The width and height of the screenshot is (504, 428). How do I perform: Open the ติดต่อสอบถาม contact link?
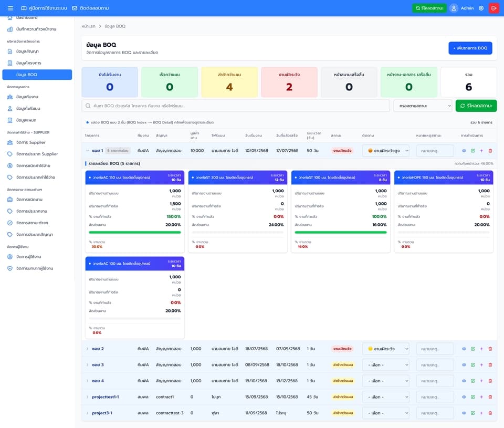point(90,8)
